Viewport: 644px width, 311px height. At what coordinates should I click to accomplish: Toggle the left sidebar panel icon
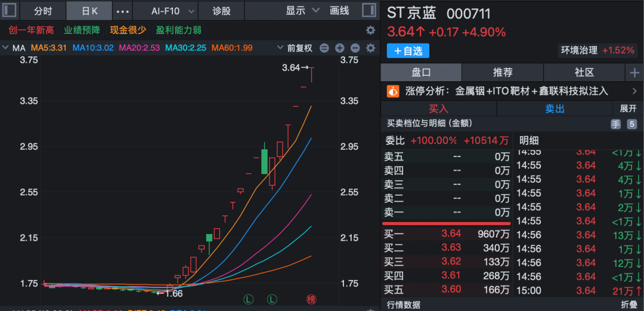10,11
